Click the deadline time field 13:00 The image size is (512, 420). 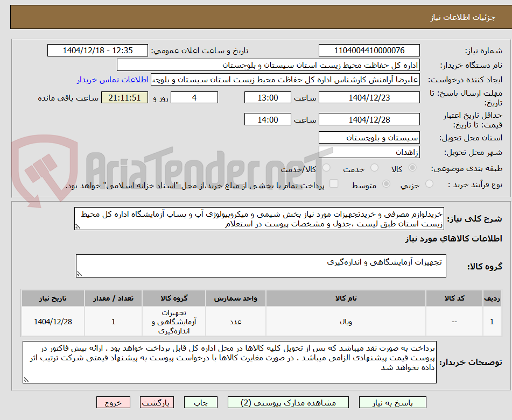tap(268, 97)
